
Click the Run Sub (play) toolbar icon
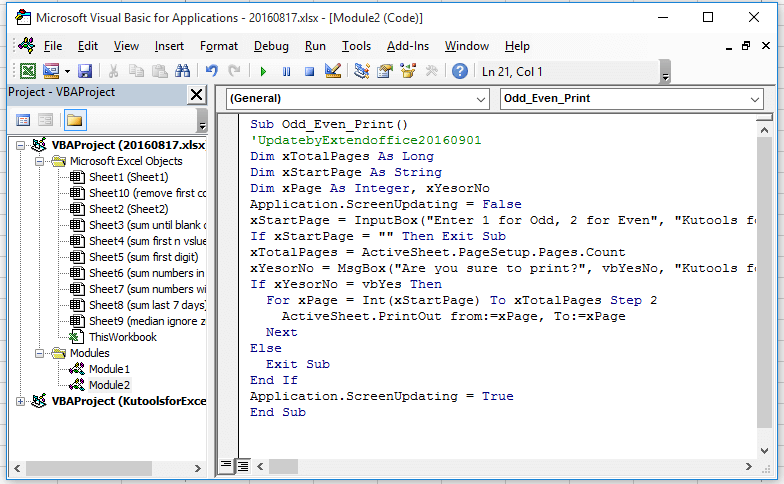(x=263, y=71)
